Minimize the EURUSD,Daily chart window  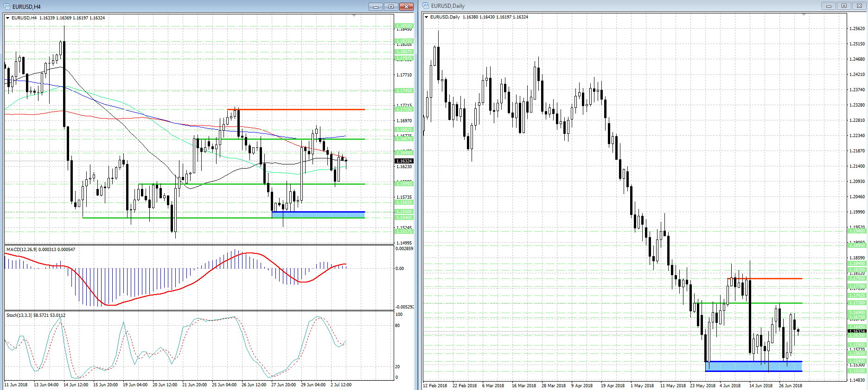[x=829, y=6]
